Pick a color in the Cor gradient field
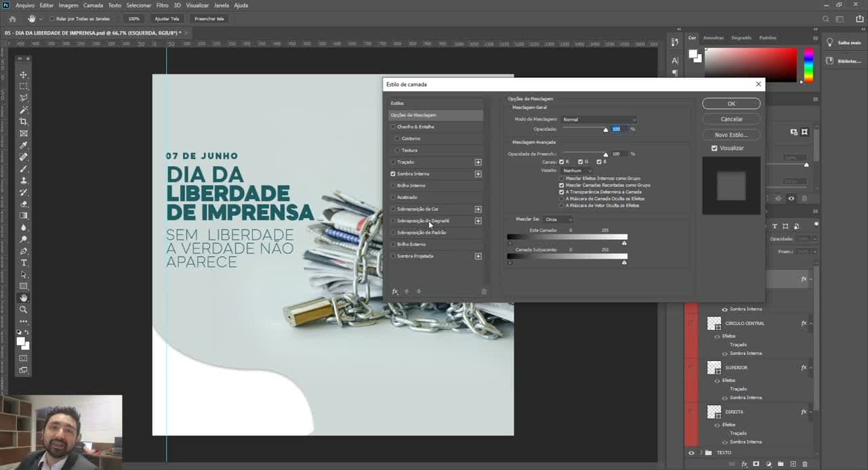The image size is (868, 470). click(x=751, y=65)
